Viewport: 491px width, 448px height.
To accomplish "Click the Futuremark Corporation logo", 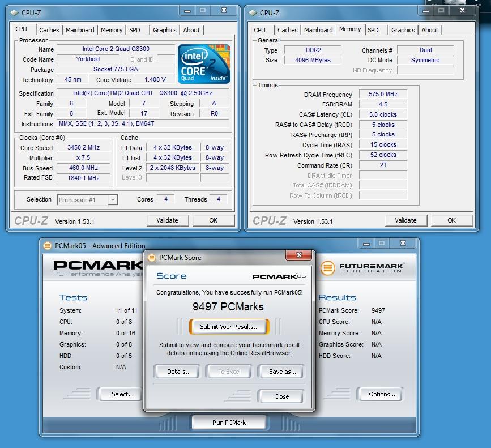I will click(x=362, y=268).
